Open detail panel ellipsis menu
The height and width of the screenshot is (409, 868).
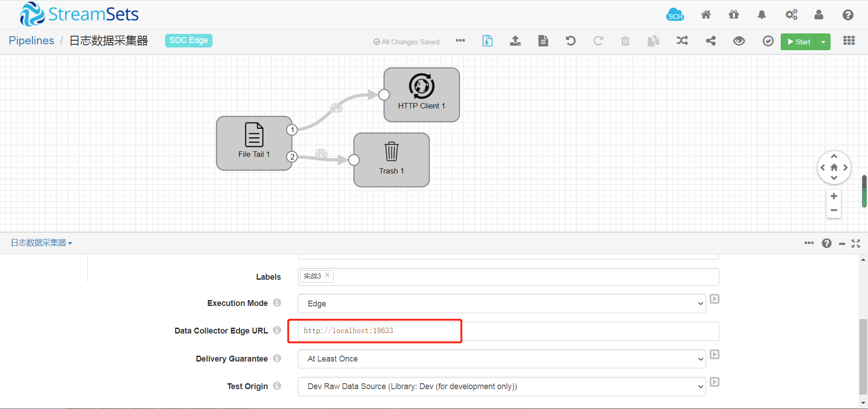click(809, 243)
